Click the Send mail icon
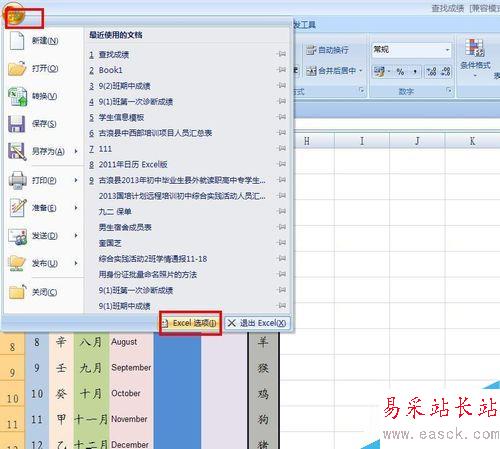Viewport: 500px width, 449px height. (18, 236)
